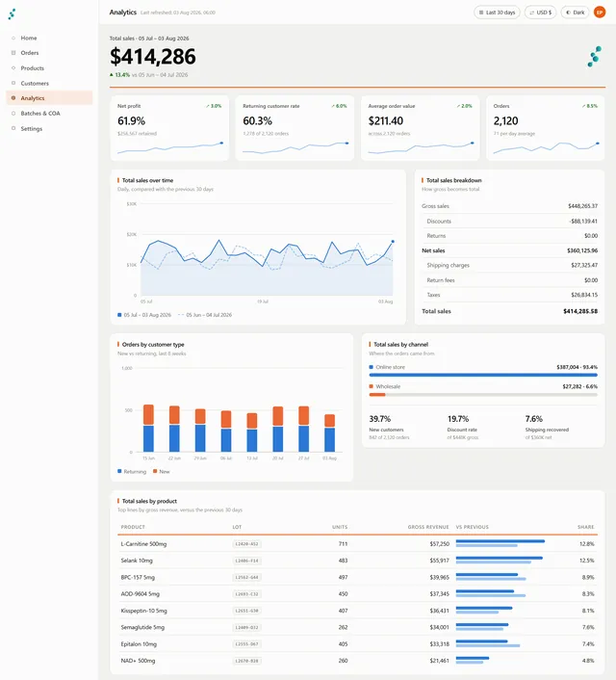
Task: Click the lot badge in the Selank 10mg row
Action: pos(247,561)
